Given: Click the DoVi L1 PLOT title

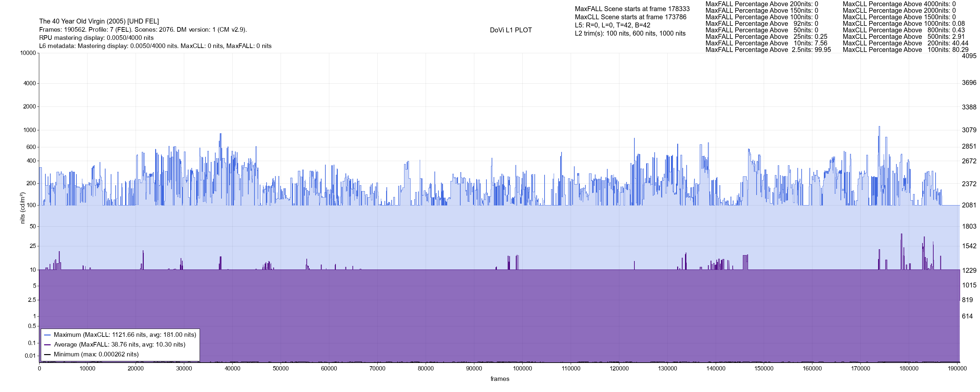Looking at the screenshot, I should [x=511, y=30].
